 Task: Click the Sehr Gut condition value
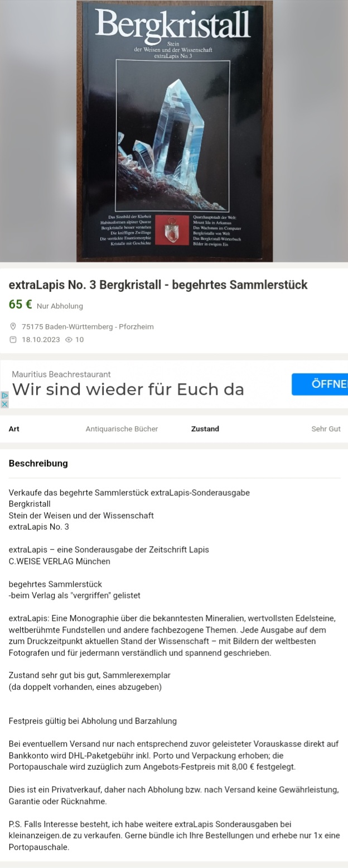(326, 429)
